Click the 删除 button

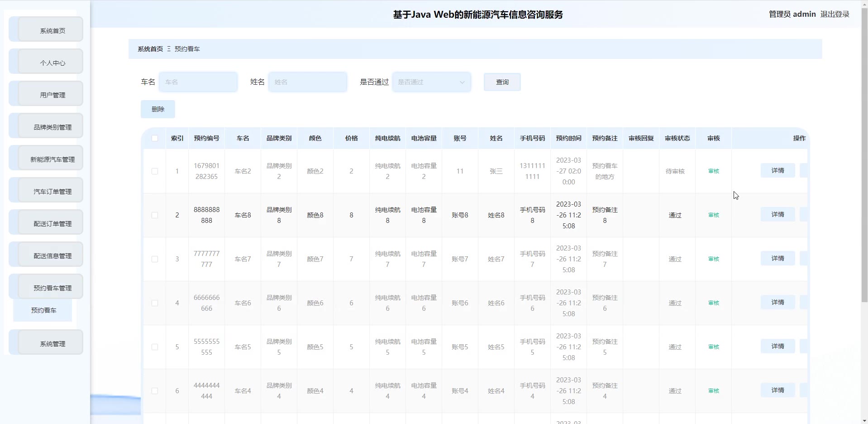click(158, 109)
